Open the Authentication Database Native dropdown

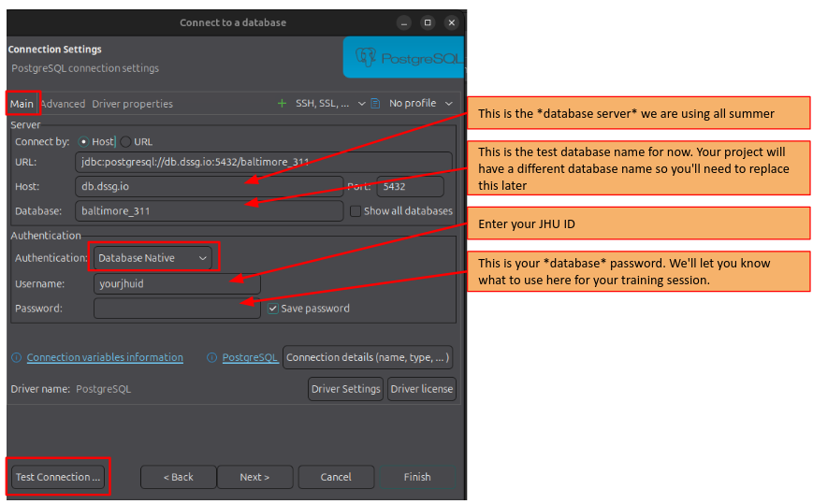pyautogui.click(x=152, y=257)
